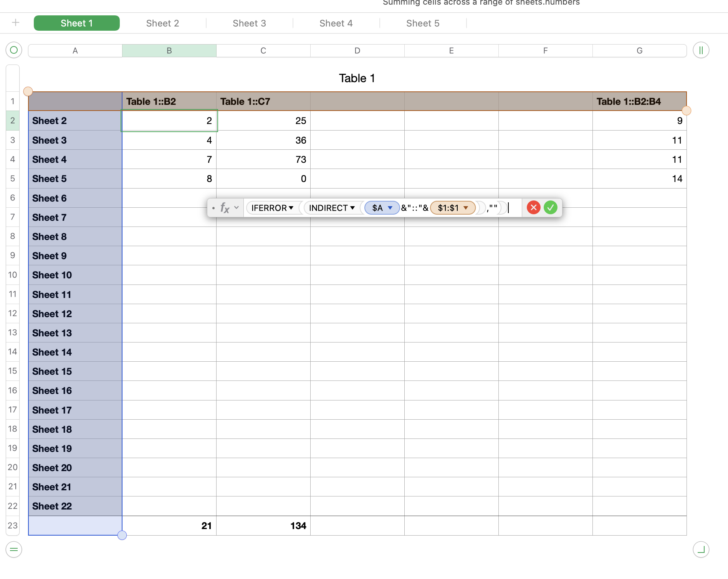Open the fx function menu in the formula editor
This screenshot has height=579, width=728.
[229, 208]
